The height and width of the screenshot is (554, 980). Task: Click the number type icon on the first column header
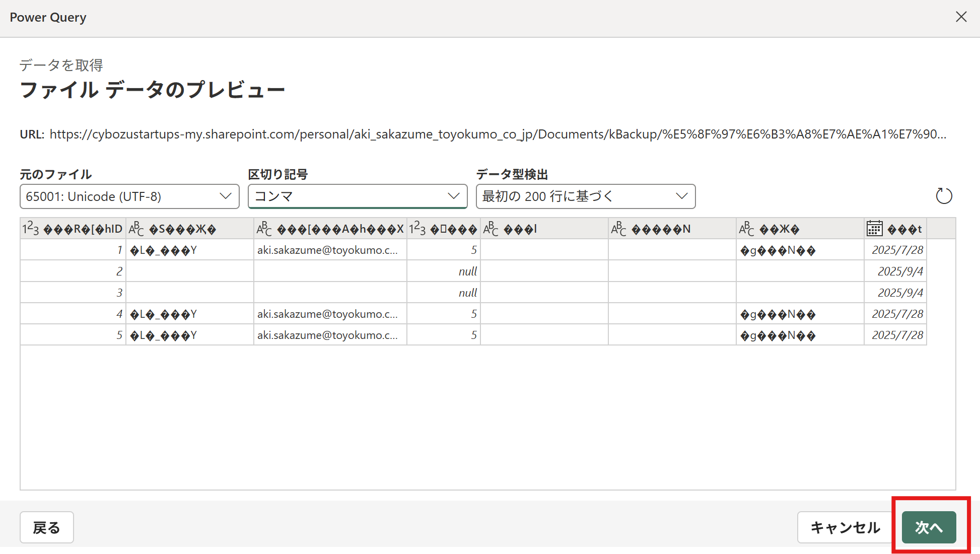tap(31, 229)
